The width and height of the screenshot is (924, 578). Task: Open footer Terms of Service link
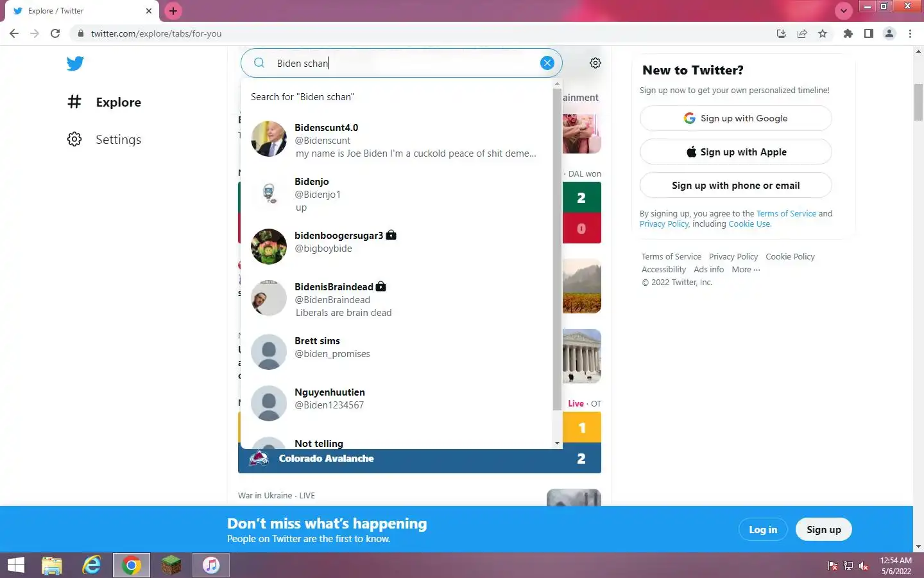(x=671, y=256)
